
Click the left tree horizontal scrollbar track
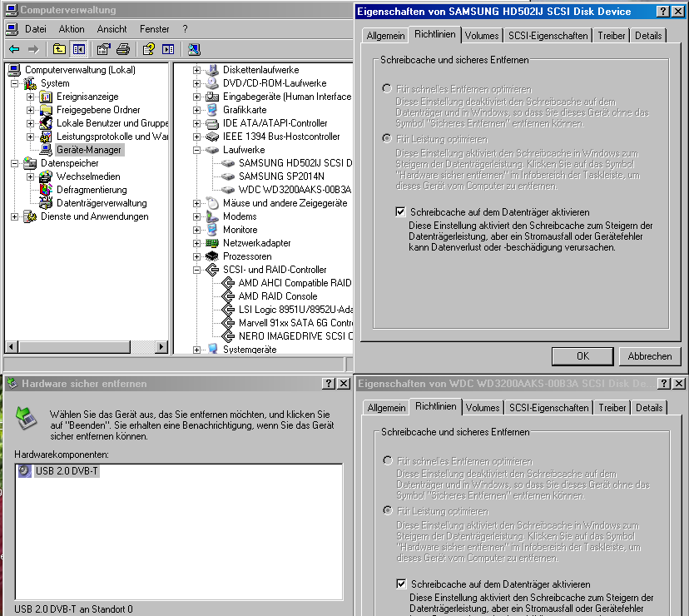pyautogui.click(x=143, y=347)
